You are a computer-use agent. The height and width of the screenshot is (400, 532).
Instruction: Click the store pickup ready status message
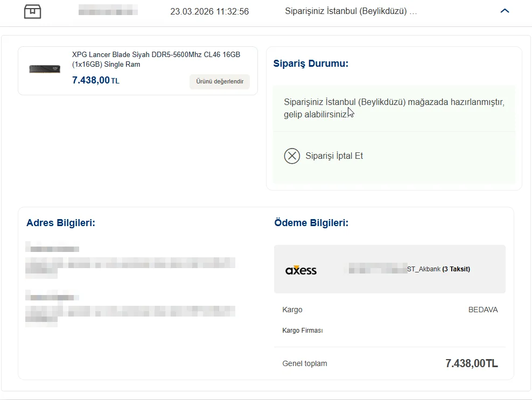click(x=394, y=108)
